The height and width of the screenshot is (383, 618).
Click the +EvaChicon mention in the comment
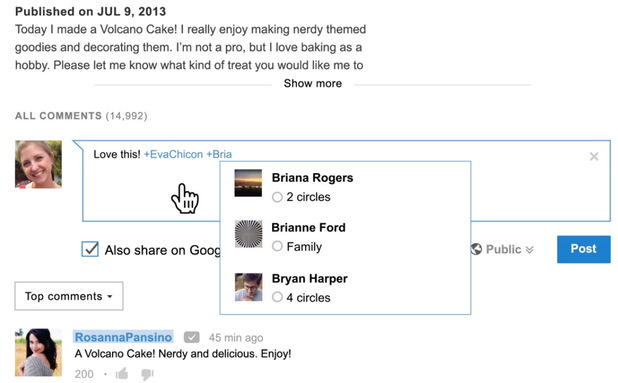173,154
